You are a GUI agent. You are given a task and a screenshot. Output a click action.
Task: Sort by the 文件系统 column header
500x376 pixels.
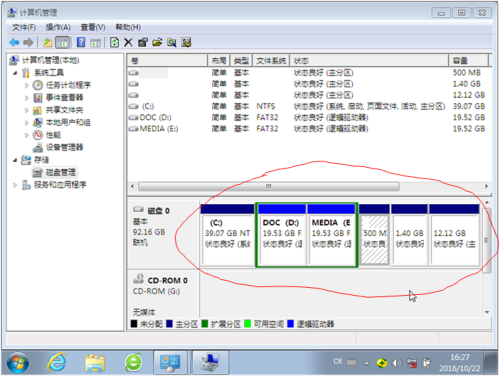[x=271, y=61]
